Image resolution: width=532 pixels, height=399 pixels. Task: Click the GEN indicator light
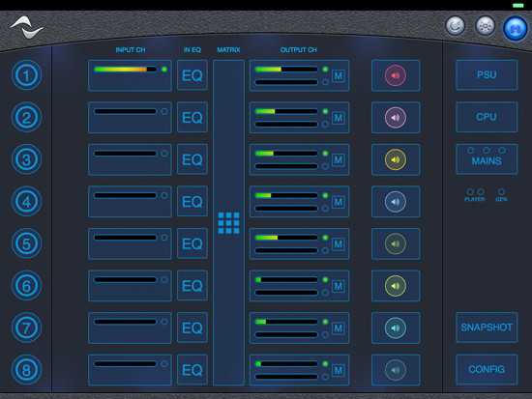point(501,191)
